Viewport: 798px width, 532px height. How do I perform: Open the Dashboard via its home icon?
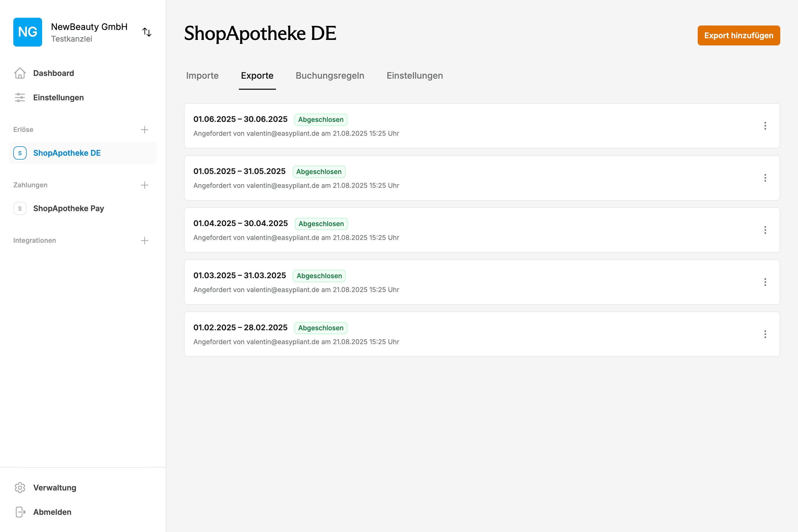point(20,73)
